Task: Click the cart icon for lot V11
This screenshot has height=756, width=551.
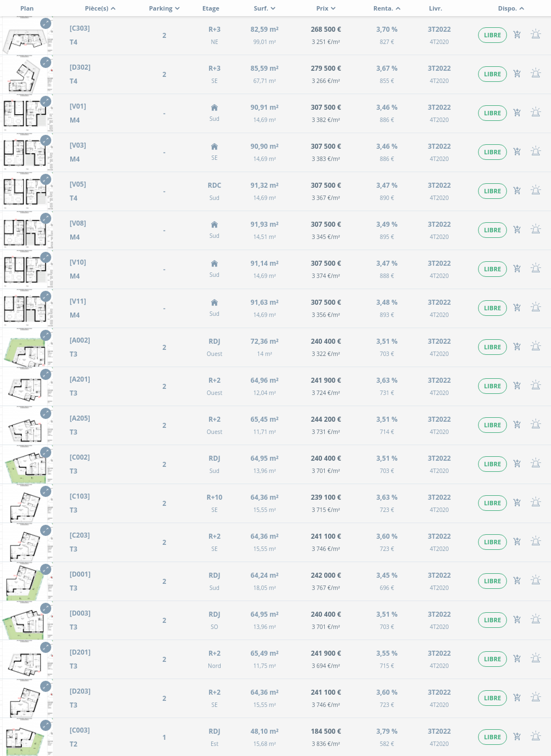Action: click(517, 308)
